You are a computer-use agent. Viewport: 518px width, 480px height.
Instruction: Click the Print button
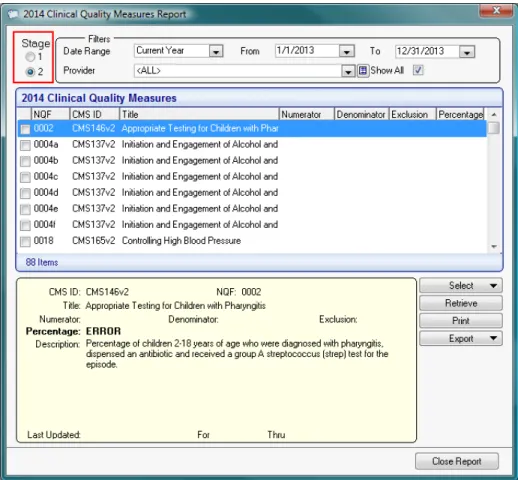coord(461,321)
